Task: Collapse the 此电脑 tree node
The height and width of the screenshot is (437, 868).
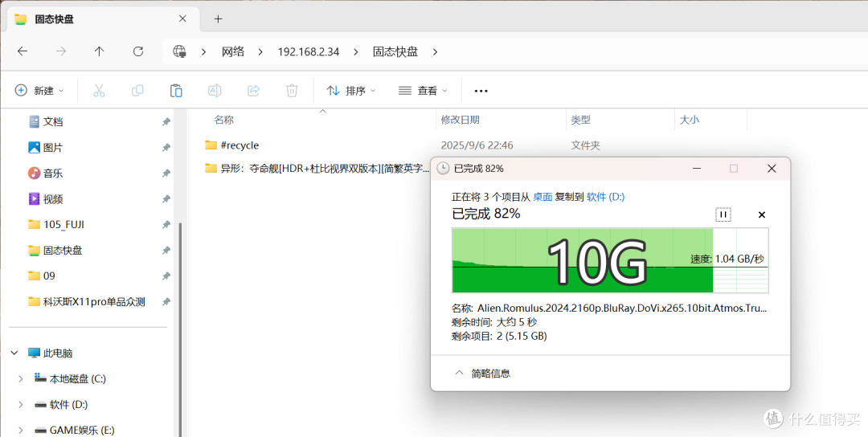Action: (15, 353)
